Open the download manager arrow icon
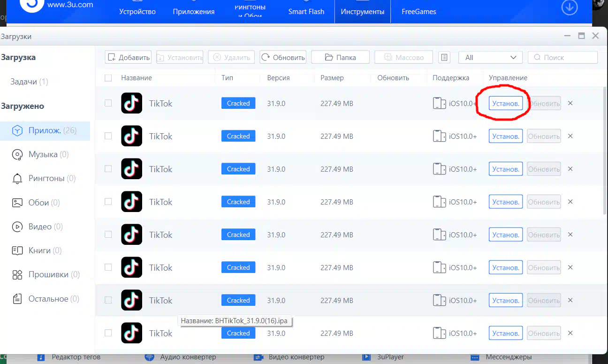 pos(569,8)
